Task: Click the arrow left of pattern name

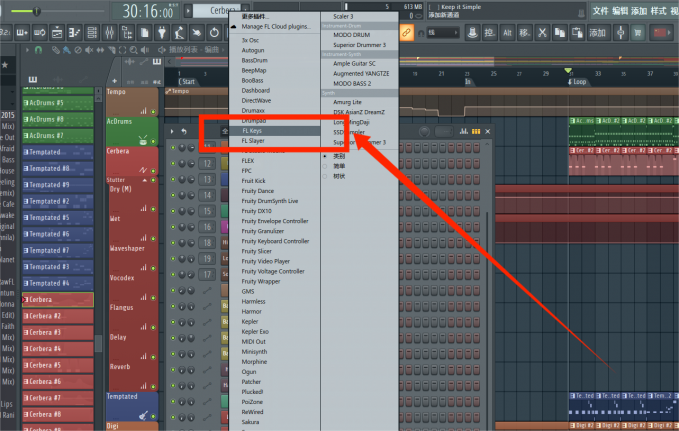Action: 188,10
